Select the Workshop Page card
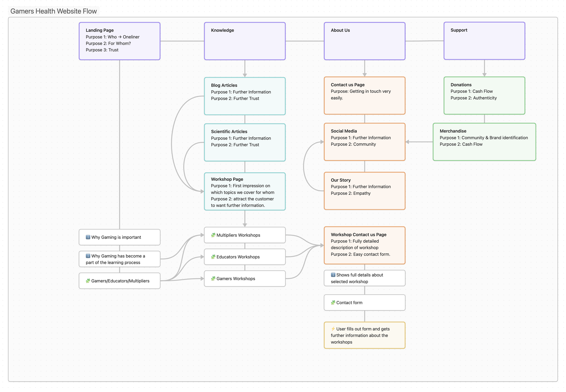This screenshot has height=392, width=566. (x=245, y=192)
